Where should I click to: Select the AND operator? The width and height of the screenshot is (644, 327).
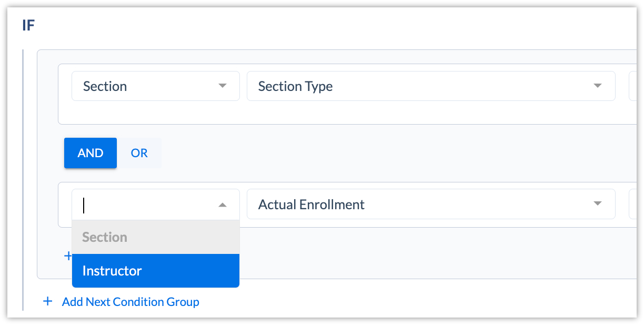pyautogui.click(x=90, y=153)
